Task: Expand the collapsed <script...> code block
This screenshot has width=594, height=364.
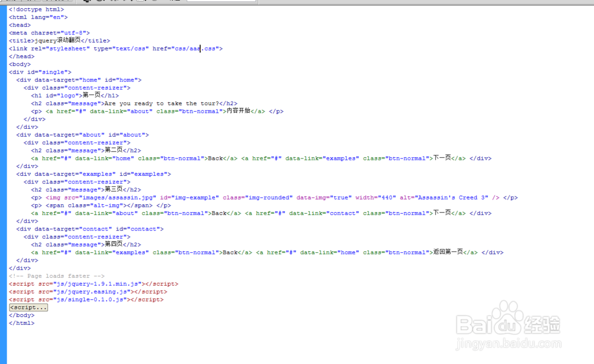Action: [29, 308]
